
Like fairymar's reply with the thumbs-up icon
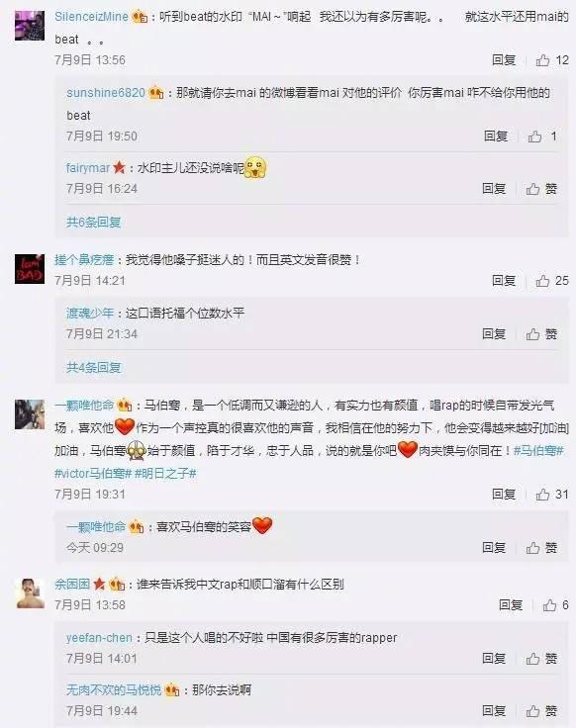click(x=541, y=189)
